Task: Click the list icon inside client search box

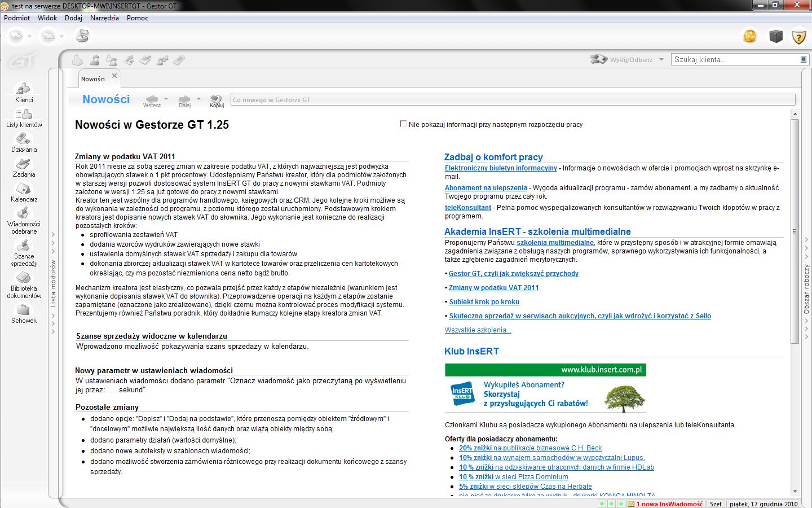Action: coord(804,59)
